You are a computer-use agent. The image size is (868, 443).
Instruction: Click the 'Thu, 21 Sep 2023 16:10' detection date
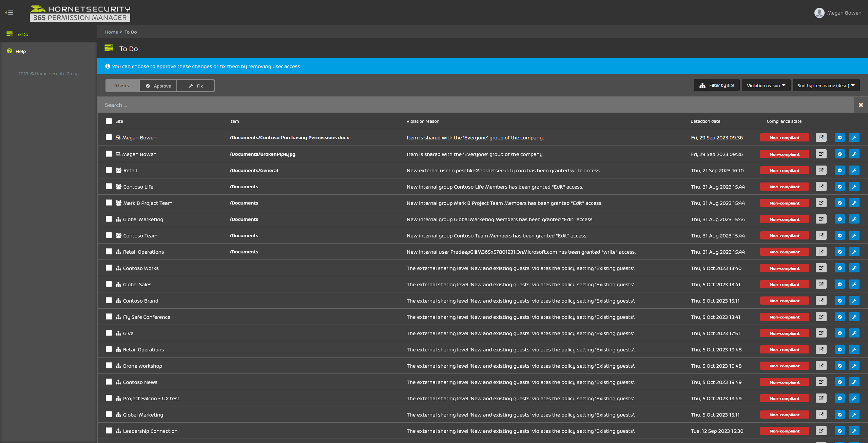717,171
